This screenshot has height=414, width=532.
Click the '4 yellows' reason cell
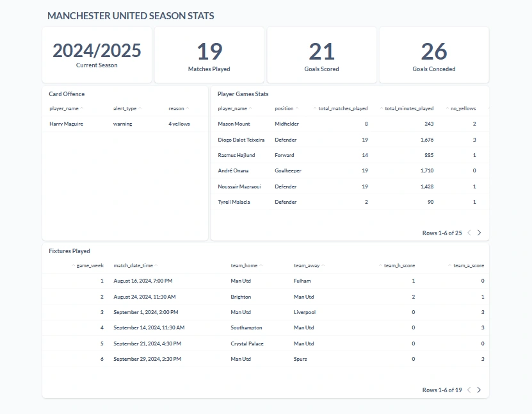click(x=179, y=124)
